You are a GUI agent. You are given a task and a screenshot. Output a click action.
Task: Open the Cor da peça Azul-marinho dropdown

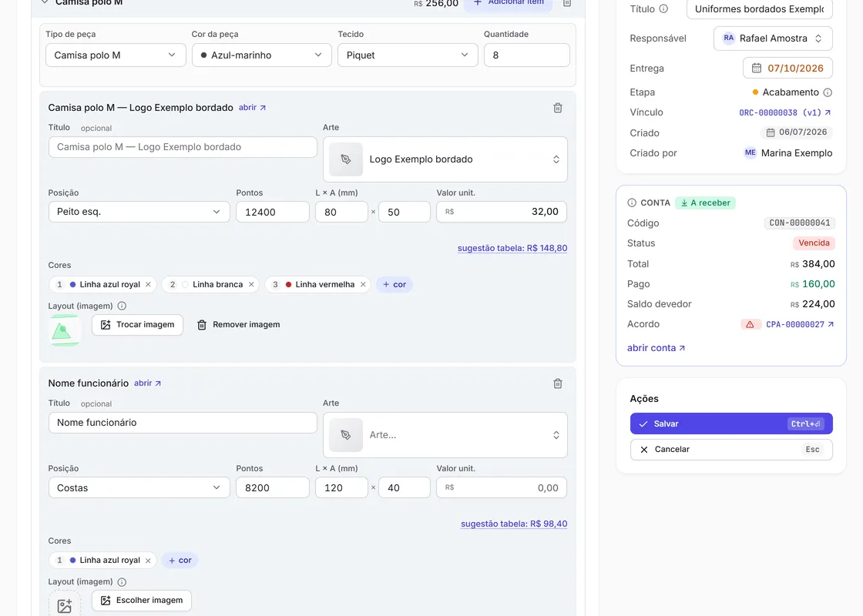point(262,55)
